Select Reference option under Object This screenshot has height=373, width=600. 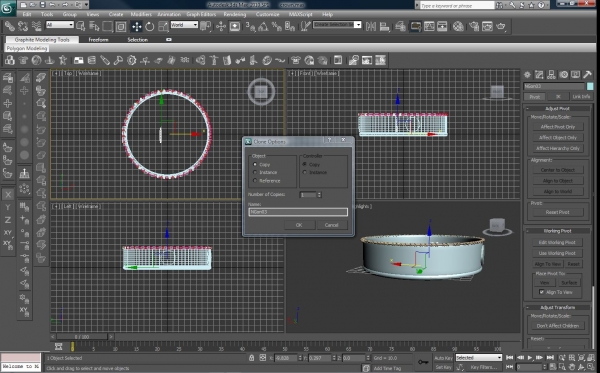pyautogui.click(x=267, y=181)
